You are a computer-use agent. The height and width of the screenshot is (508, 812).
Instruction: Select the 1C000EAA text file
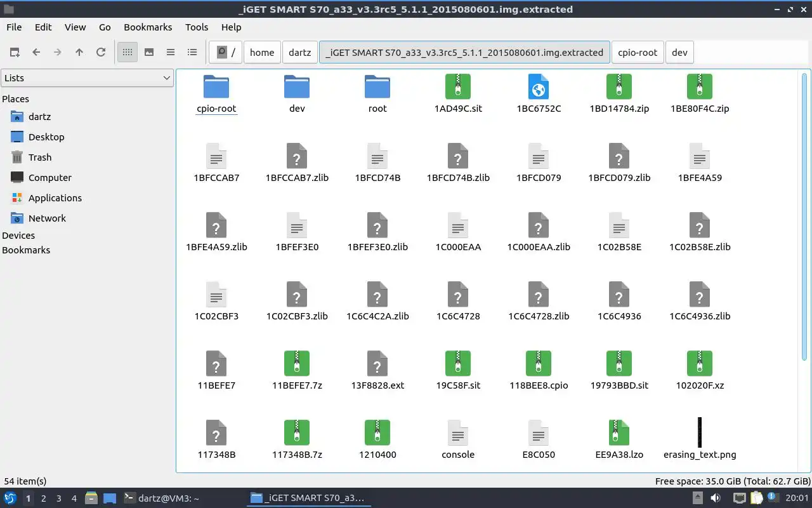point(458,225)
